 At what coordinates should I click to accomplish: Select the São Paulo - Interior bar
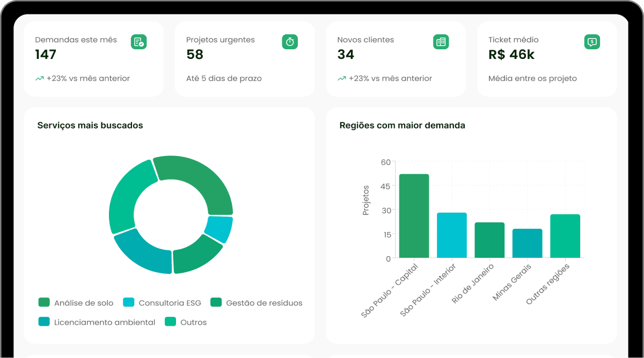[x=451, y=235]
